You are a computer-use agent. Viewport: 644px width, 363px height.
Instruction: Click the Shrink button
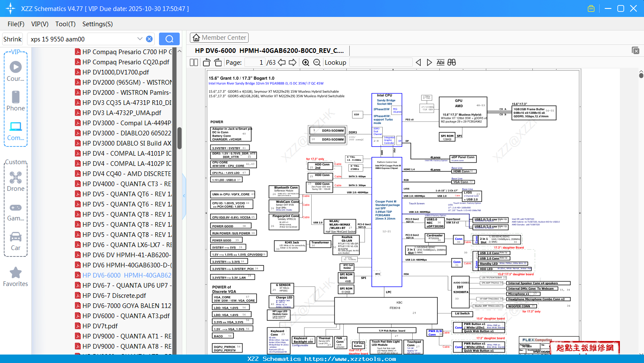(13, 39)
